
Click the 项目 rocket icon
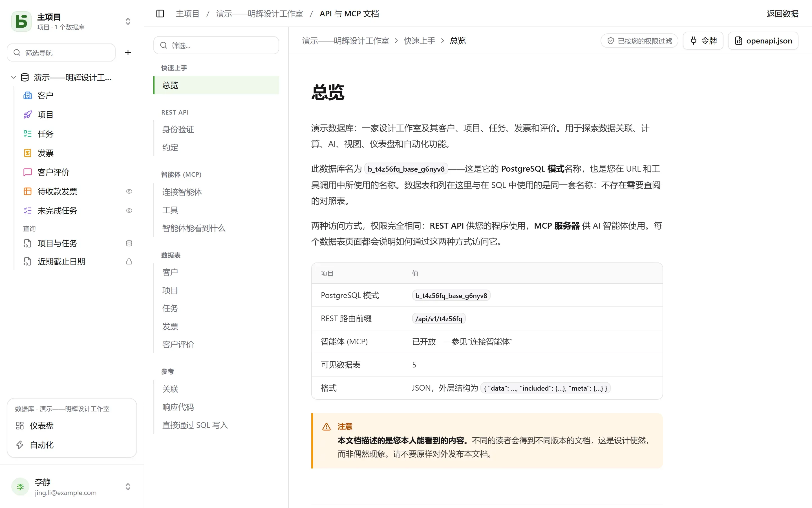(28, 115)
